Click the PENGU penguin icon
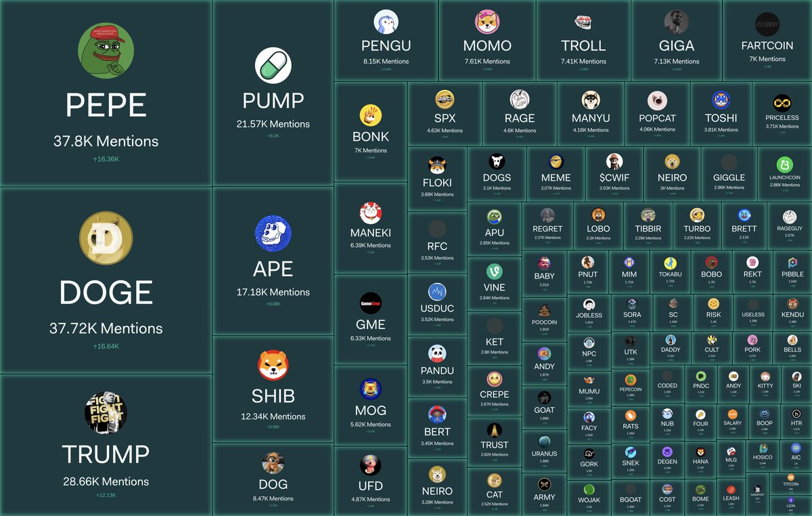The width and height of the screenshot is (812, 516). (386, 22)
